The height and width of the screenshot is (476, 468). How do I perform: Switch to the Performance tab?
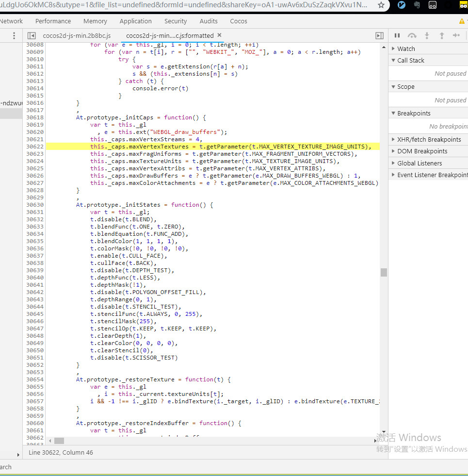53,21
